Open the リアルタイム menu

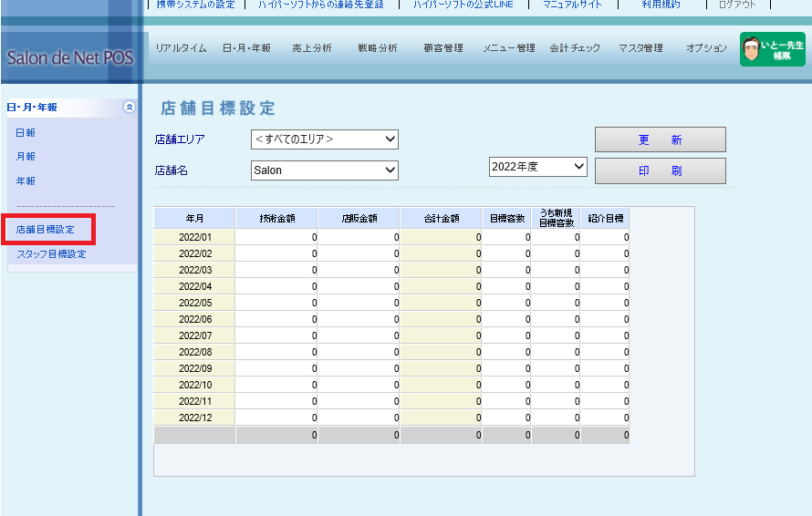181,48
